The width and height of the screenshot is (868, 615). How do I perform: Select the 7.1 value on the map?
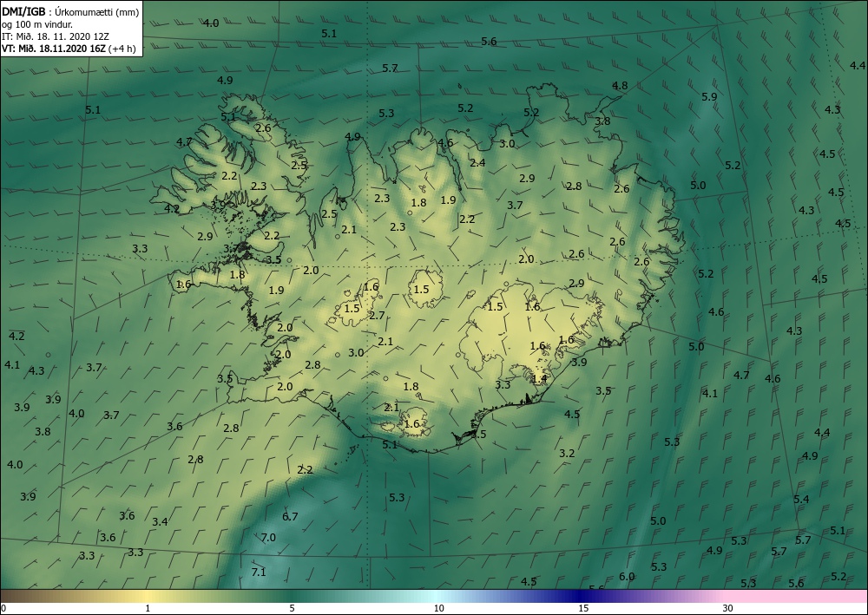259,572
